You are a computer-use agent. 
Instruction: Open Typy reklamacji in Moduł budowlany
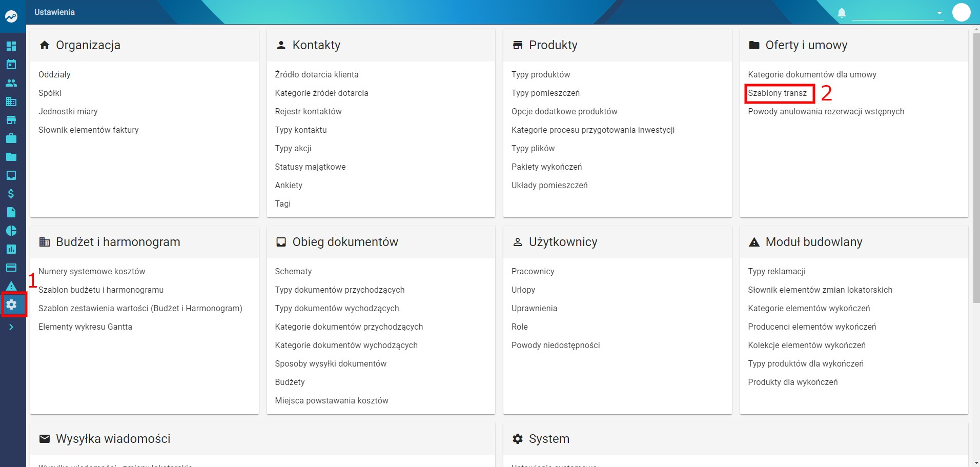(777, 271)
